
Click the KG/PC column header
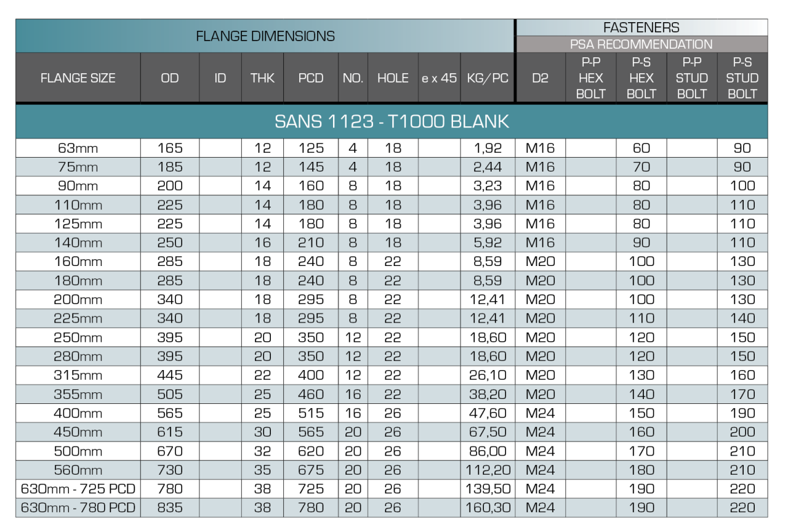pyautogui.click(x=488, y=78)
